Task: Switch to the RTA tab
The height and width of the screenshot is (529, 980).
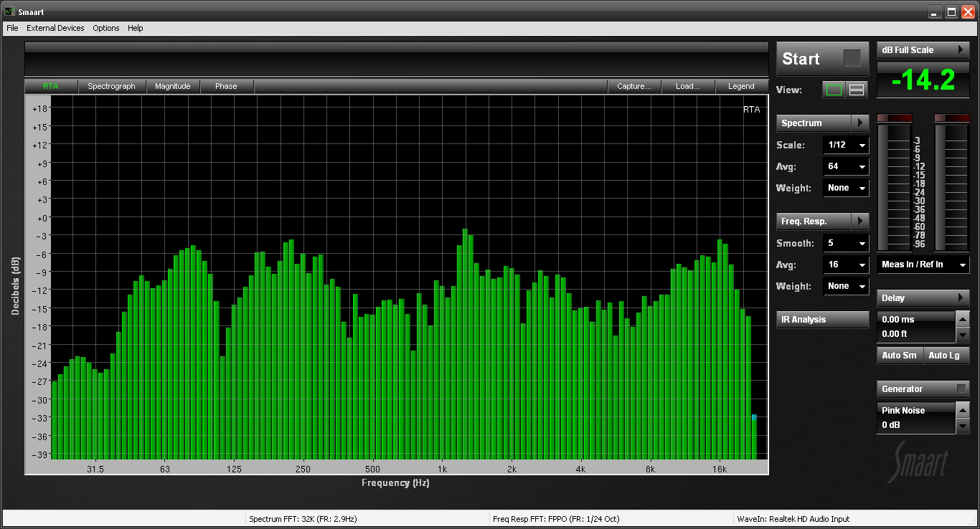Action: [x=51, y=86]
